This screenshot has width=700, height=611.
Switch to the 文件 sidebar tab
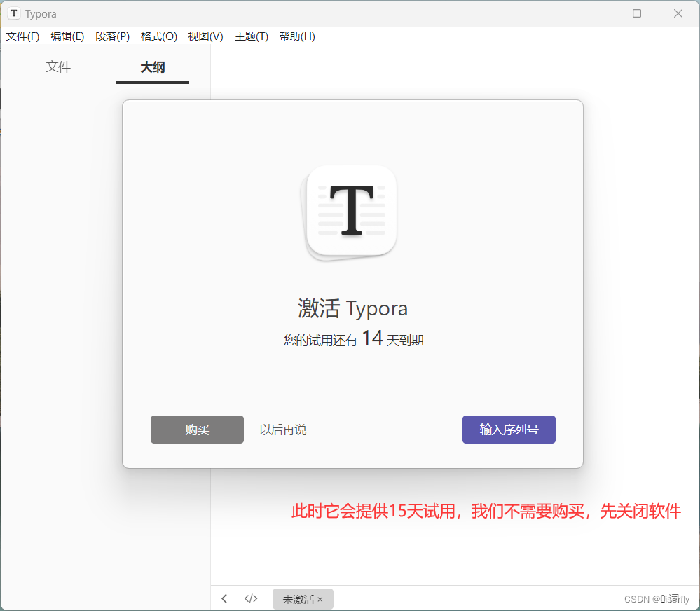(x=58, y=67)
